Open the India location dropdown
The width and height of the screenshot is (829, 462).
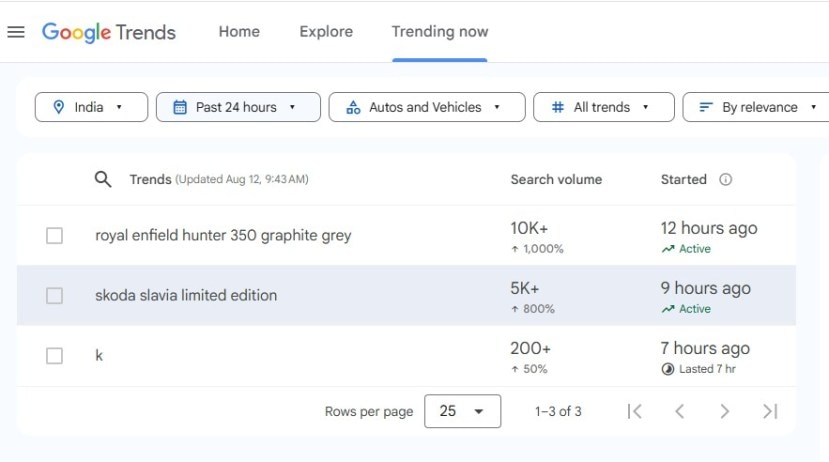91,107
